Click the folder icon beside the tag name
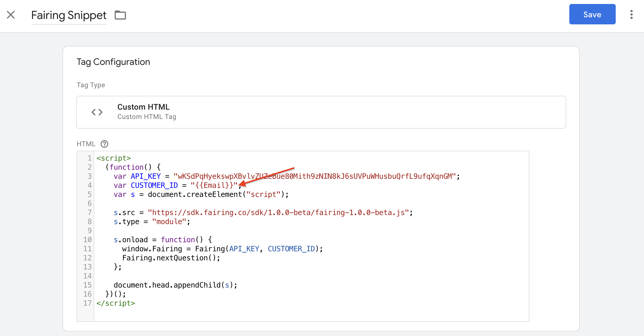The height and width of the screenshot is (336, 644). 120,15
